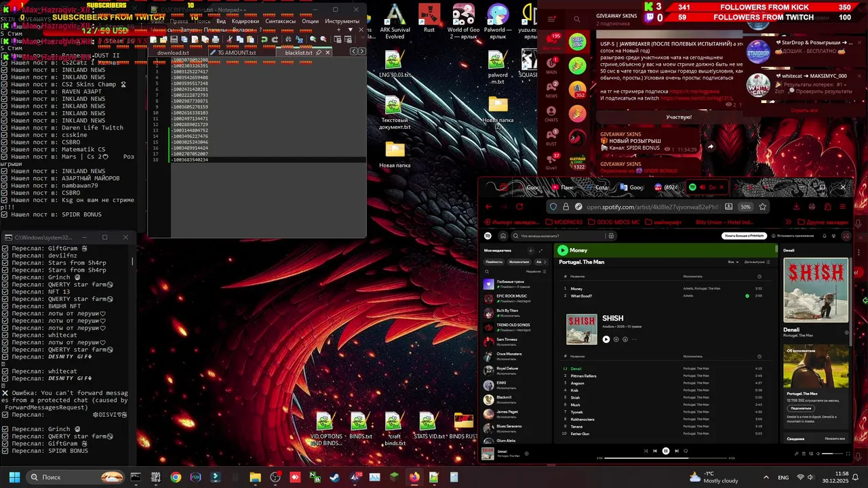The width and height of the screenshot is (868, 488).
Task: Play the 'Money' track green button
Action: coord(563,250)
